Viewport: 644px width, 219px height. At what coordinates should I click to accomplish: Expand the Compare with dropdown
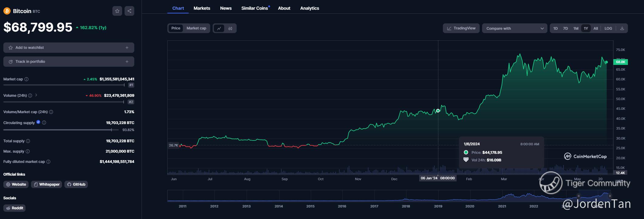515,28
